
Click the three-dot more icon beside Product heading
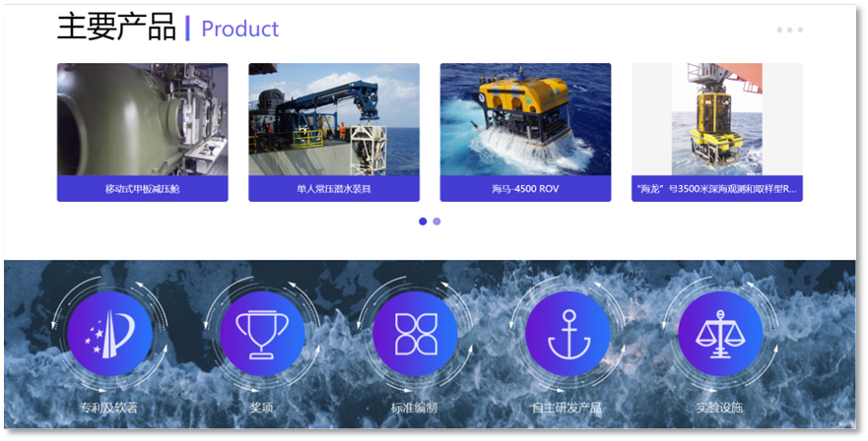pos(790,30)
